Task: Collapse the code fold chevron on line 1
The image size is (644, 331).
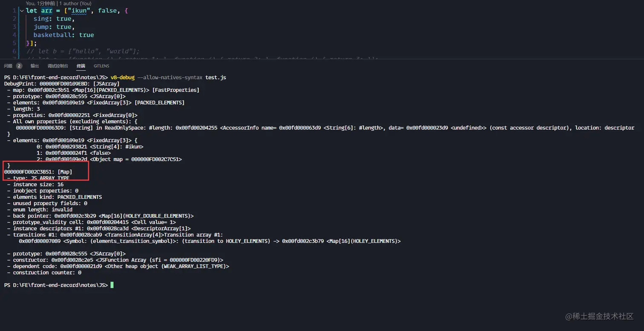Action: pyautogui.click(x=22, y=11)
